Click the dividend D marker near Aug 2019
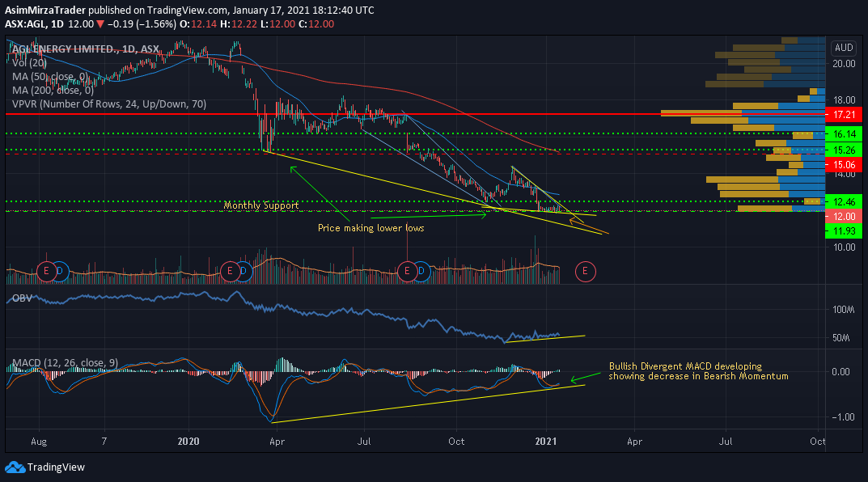The height and width of the screenshot is (482, 868). [60, 271]
